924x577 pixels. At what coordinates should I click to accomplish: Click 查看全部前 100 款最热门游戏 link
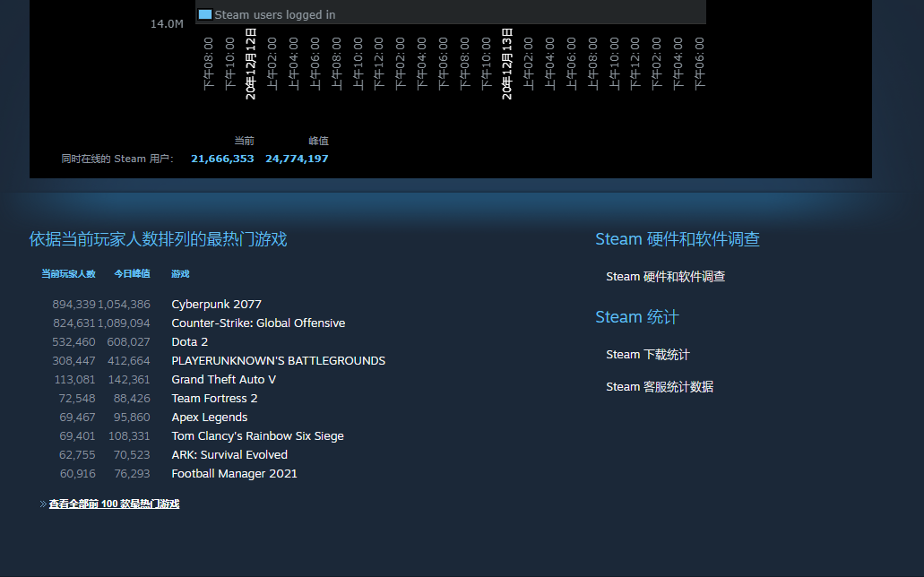point(114,504)
